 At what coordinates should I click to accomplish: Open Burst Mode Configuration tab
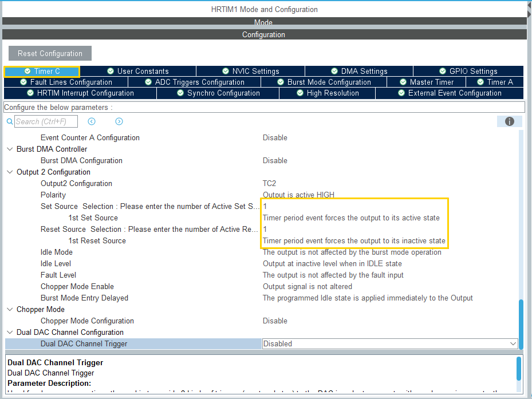pos(324,82)
